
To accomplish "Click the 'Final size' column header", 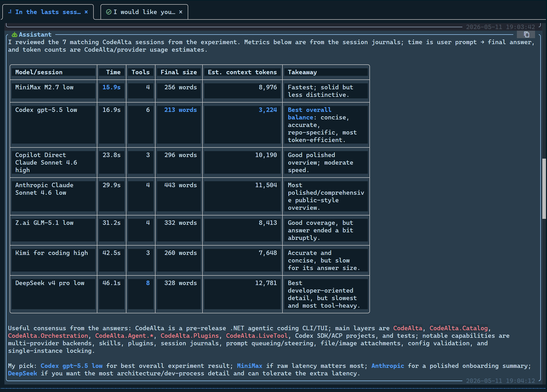I will [x=179, y=72].
